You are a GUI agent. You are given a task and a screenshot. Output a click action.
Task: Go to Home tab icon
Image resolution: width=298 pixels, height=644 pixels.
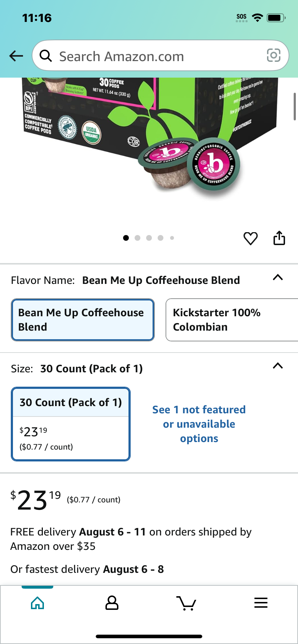37,603
